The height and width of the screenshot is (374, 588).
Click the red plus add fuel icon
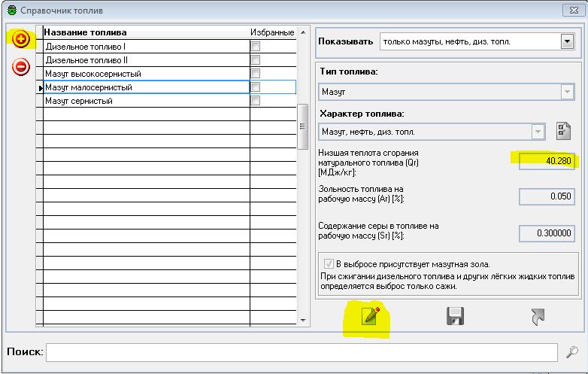[21, 39]
